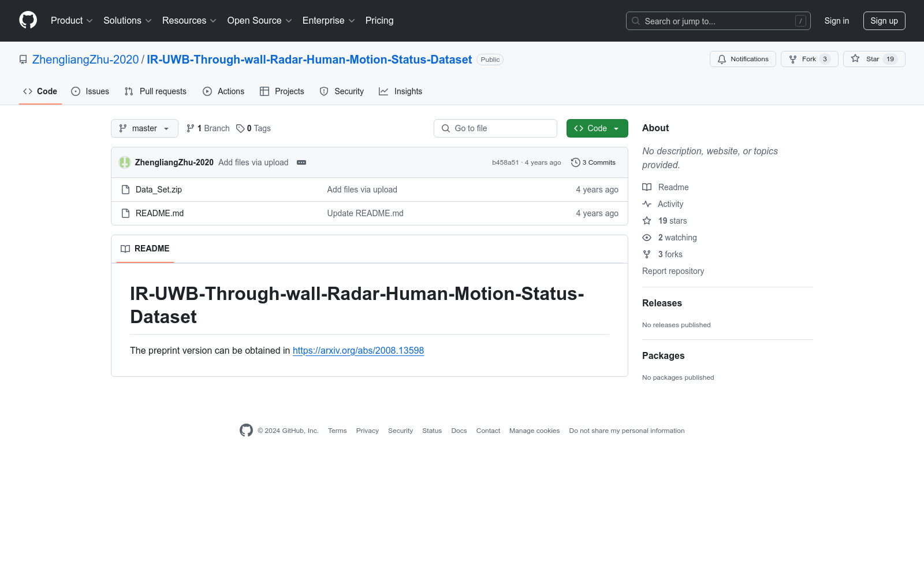
Task: Click the Sign up button
Action: pyautogui.click(x=884, y=20)
